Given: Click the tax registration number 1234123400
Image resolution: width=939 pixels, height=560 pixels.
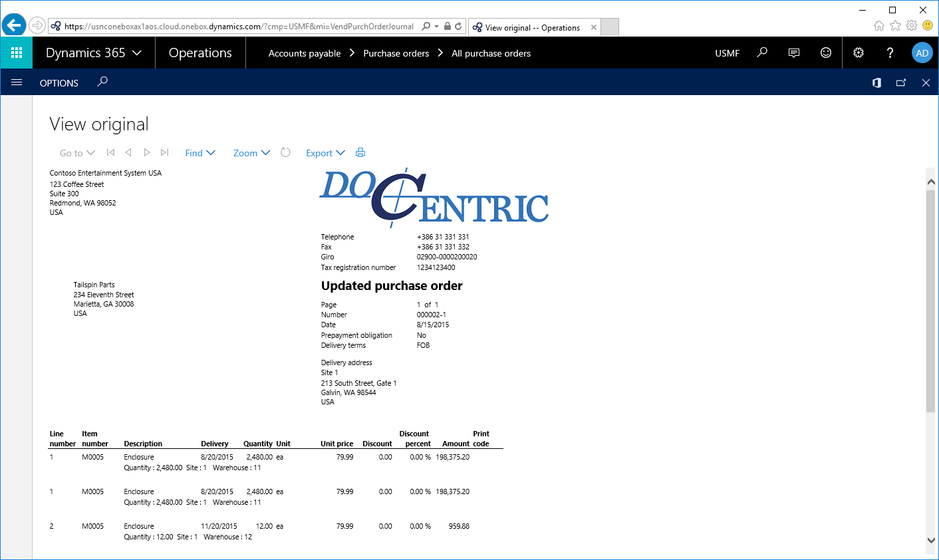Looking at the screenshot, I should [436, 267].
